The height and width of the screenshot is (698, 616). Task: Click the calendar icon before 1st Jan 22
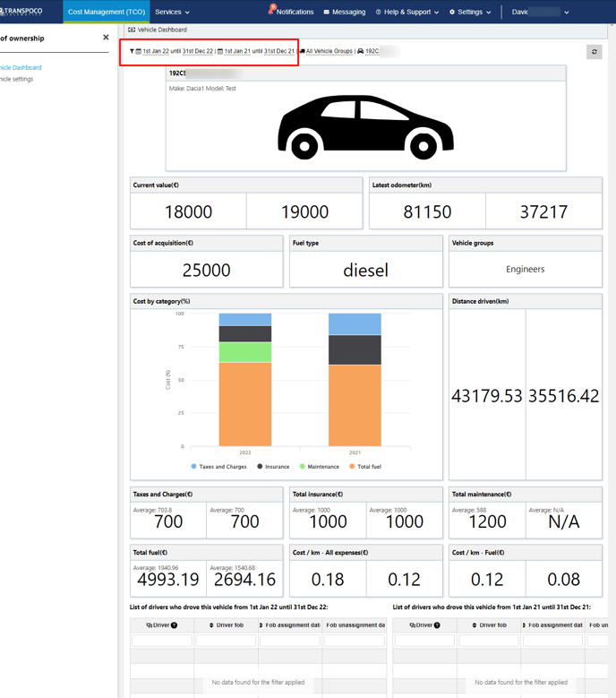138,51
